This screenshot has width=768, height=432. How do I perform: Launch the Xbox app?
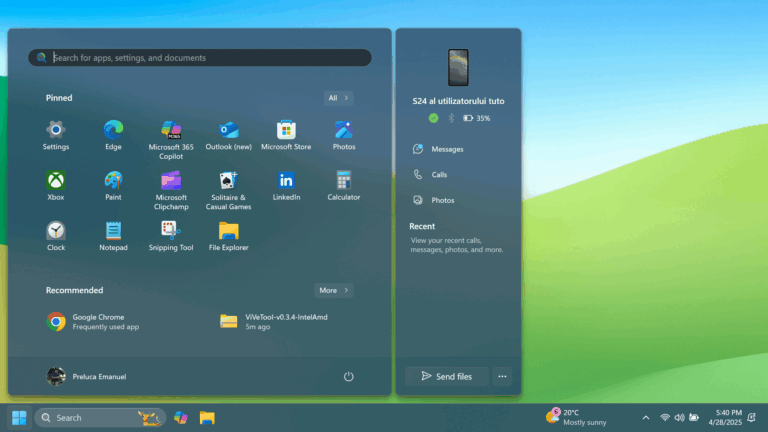[55, 186]
